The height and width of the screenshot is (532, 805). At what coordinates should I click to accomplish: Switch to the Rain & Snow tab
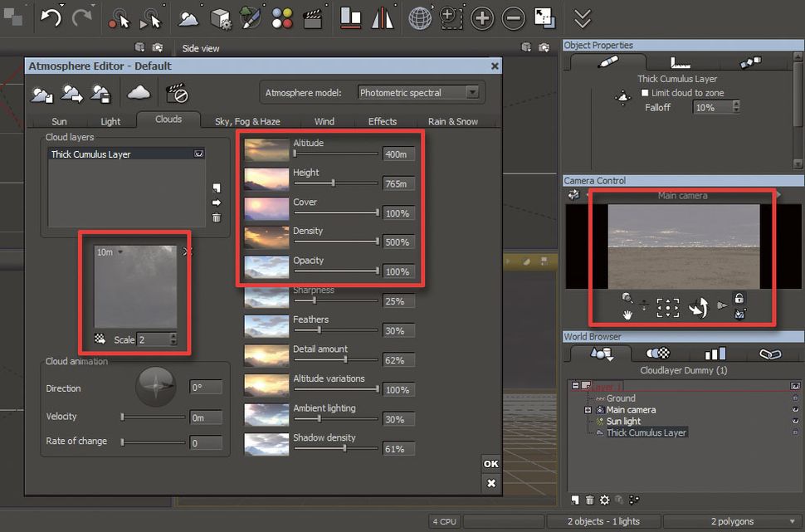coord(452,121)
